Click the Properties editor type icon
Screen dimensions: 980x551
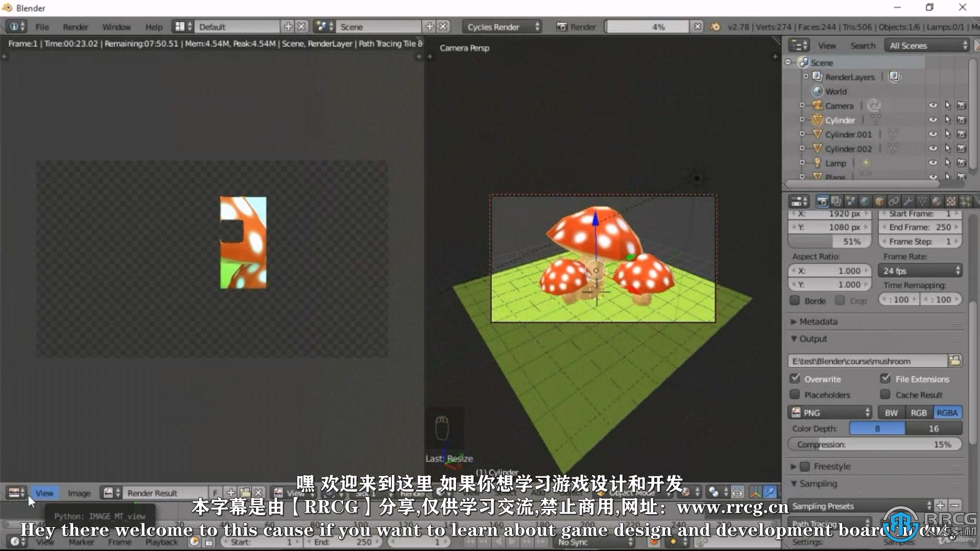800,201
